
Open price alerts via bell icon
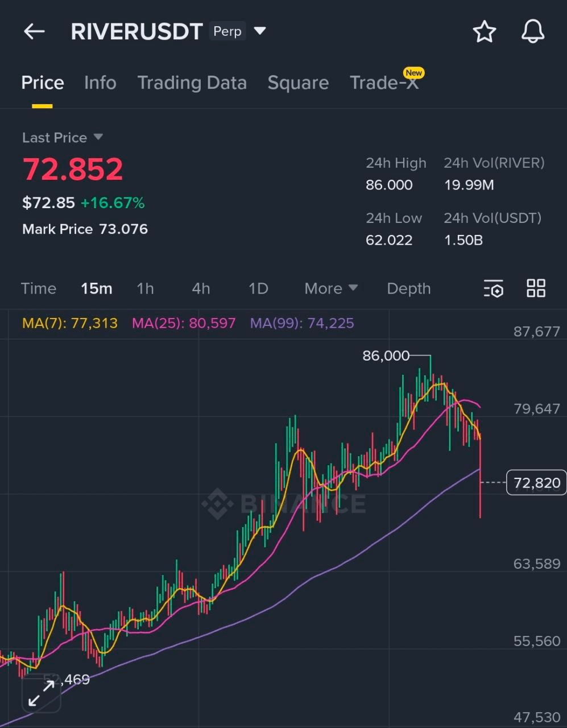click(533, 32)
